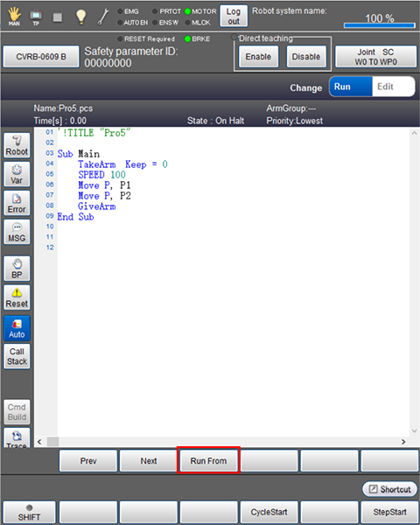Open the Joint SC W0 T0 WP0 selector
Screen dimensions: 420x525
coord(375,57)
